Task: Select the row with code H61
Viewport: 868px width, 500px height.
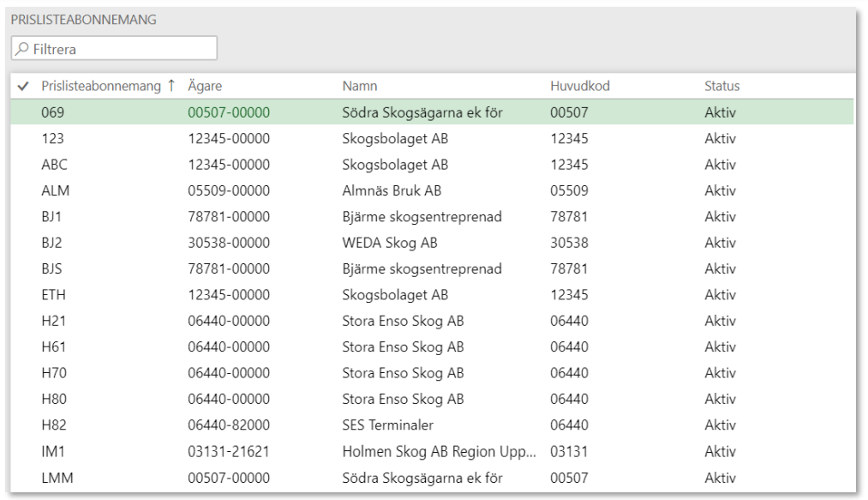Action: tap(432, 346)
